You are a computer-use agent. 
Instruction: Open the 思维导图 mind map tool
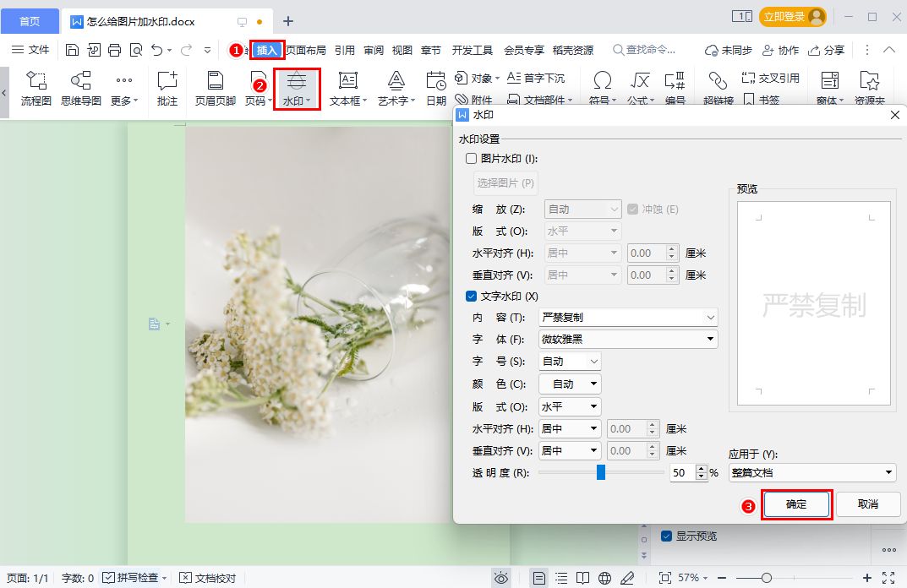(81, 89)
